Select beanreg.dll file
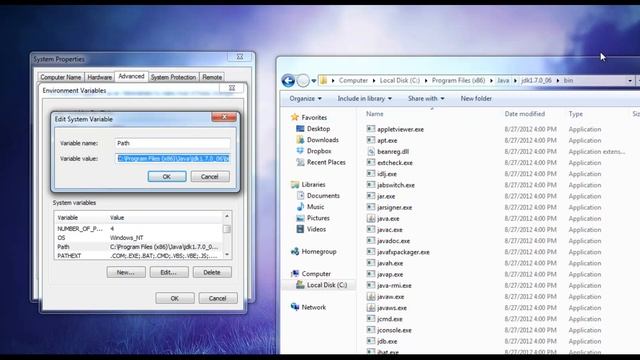 393,151
